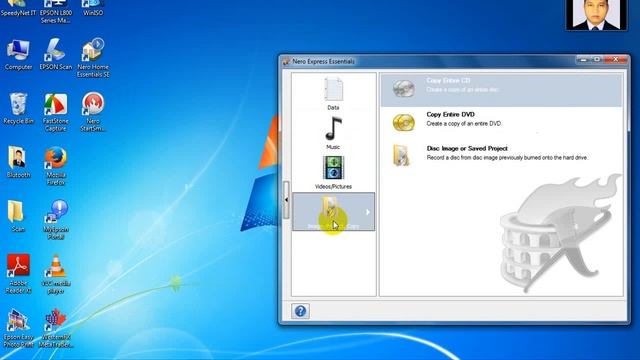Select the SpeedyNet IT desktop icon
Screen dimensions: 640x360
point(18,8)
